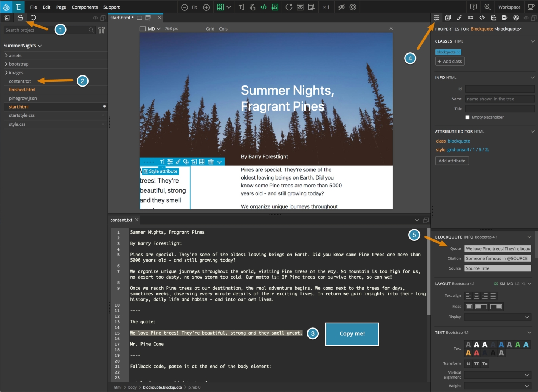Open the JS interactions panel

[275, 7]
